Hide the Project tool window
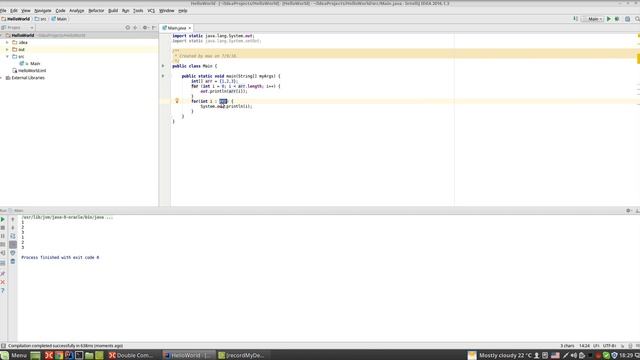The image size is (640, 360). pyautogui.click(x=154, y=28)
